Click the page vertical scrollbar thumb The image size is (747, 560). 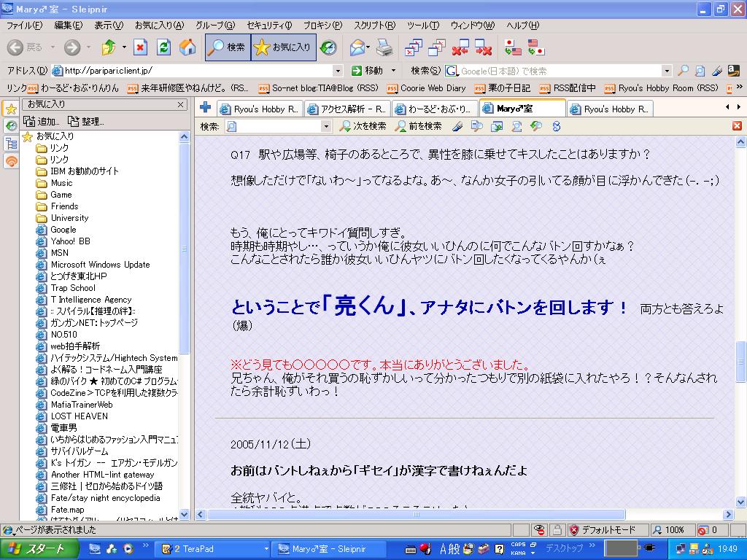[741, 362]
